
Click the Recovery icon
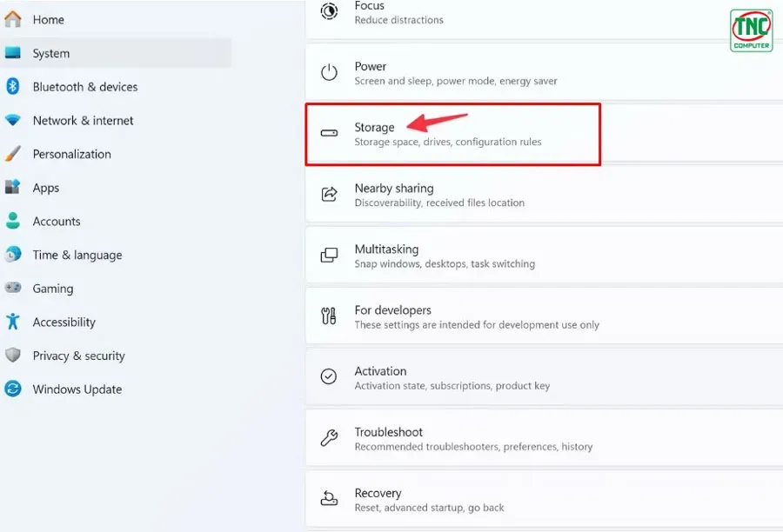tap(328, 499)
